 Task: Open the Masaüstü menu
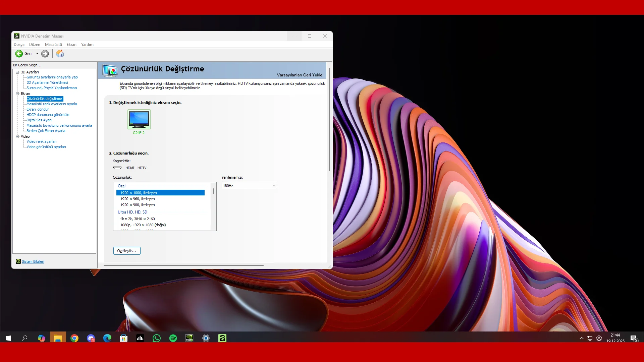53,45
